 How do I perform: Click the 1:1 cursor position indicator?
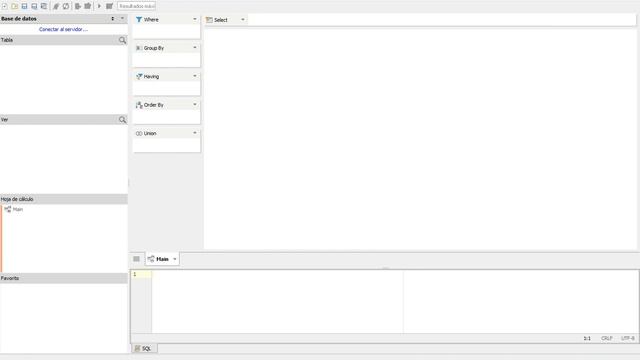click(587, 338)
